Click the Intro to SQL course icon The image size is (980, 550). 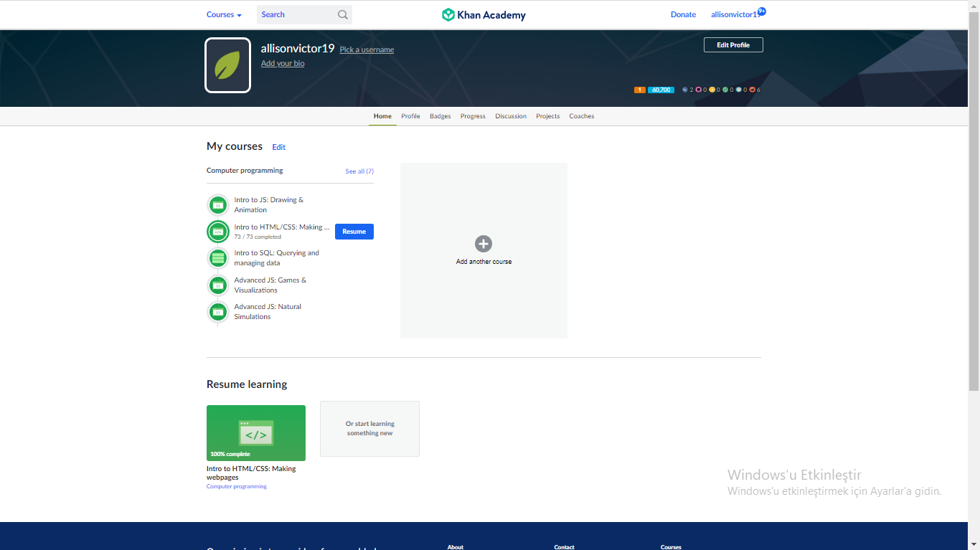218,258
